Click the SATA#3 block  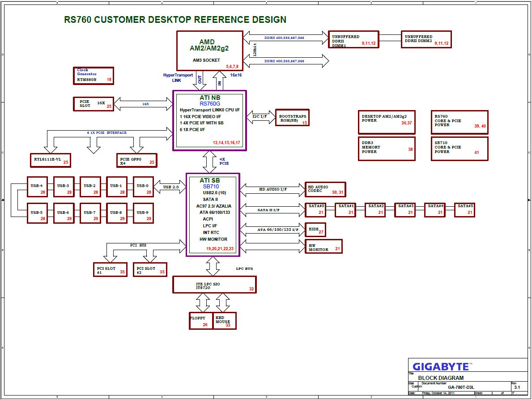(x=405, y=210)
